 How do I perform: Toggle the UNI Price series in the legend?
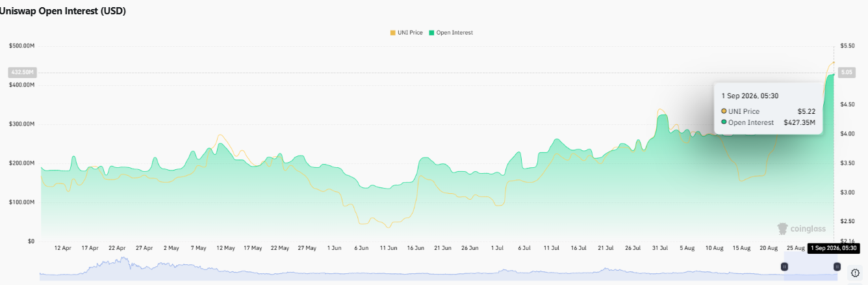(x=406, y=32)
